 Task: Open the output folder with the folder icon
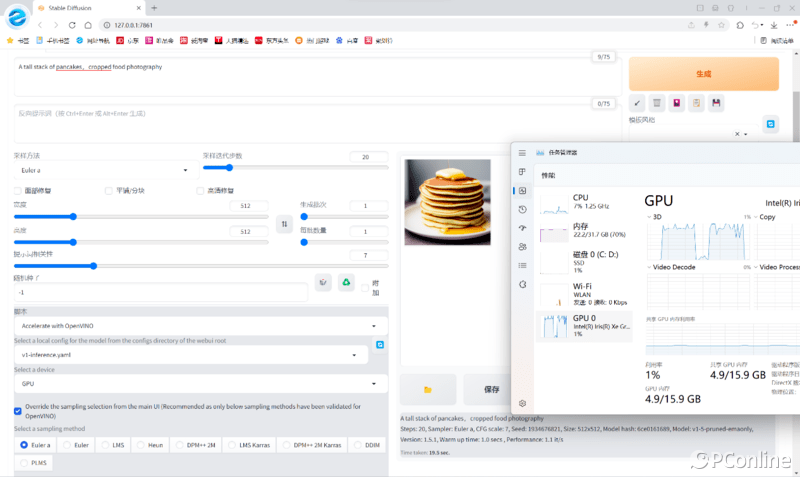coord(428,389)
